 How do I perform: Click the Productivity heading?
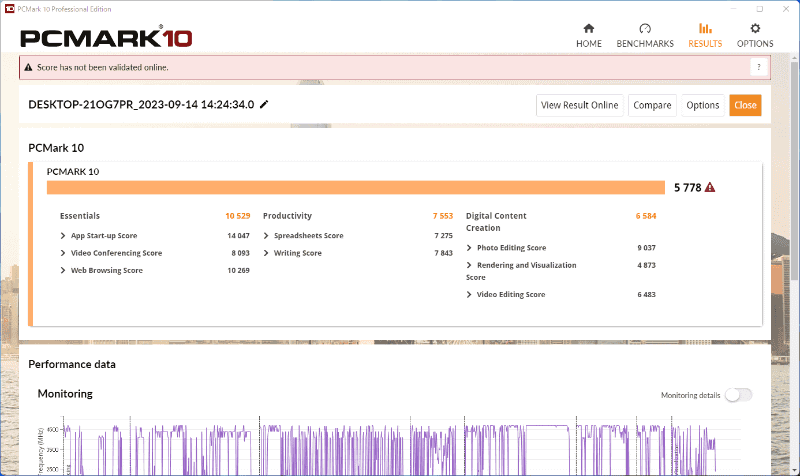(x=287, y=216)
